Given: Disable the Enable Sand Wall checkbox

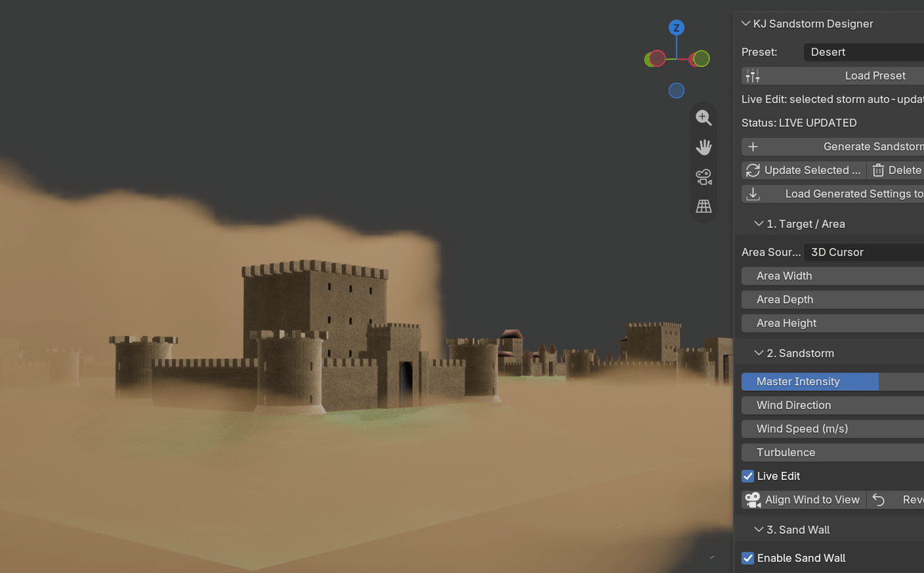Looking at the screenshot, I should pos(748,558).
